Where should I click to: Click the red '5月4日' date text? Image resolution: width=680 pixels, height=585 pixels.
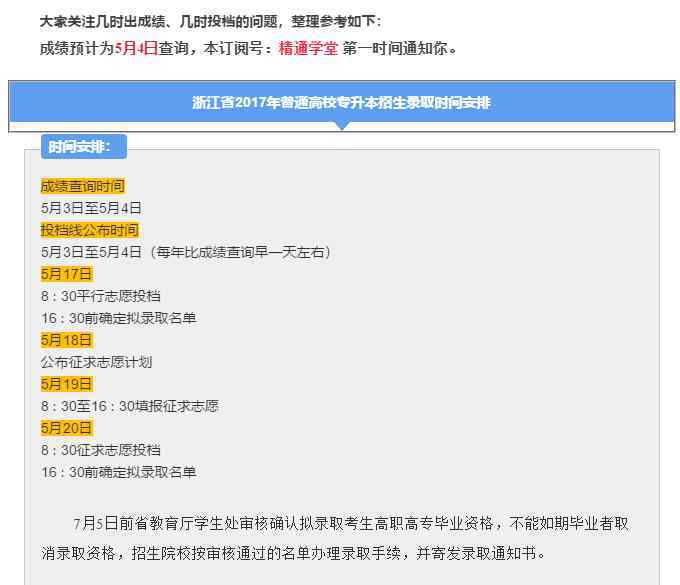(x=136, y=48)
